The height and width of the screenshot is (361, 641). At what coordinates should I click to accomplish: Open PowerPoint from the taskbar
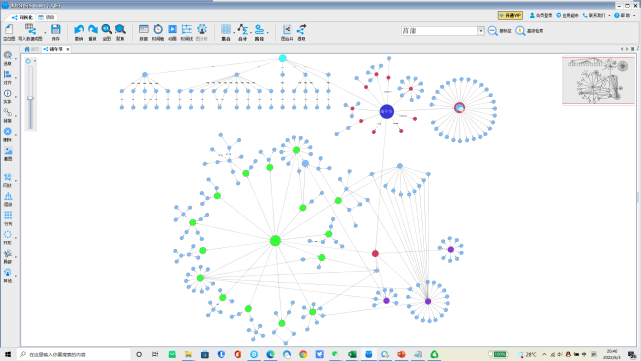[x=401, y=354]
